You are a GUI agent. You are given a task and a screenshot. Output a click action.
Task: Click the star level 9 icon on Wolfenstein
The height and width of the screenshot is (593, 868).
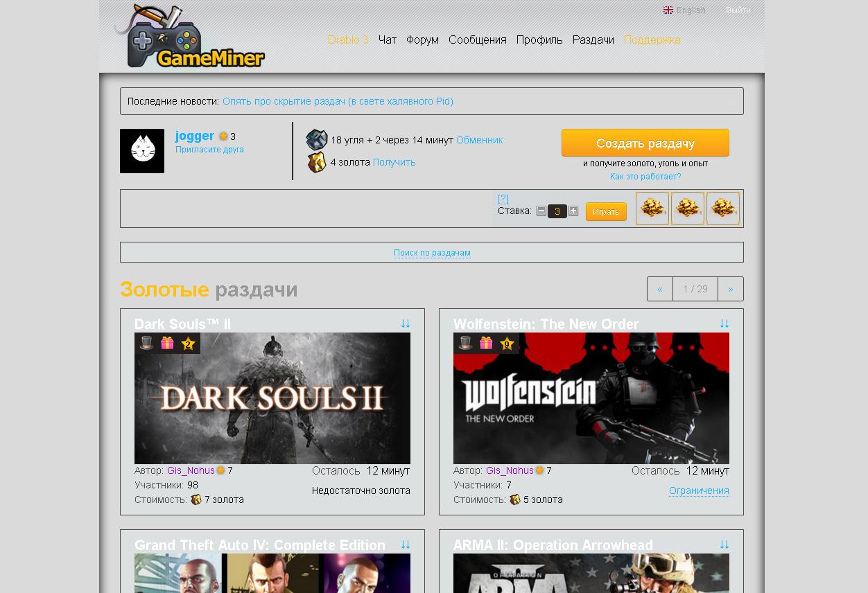(x=507, y=344)
